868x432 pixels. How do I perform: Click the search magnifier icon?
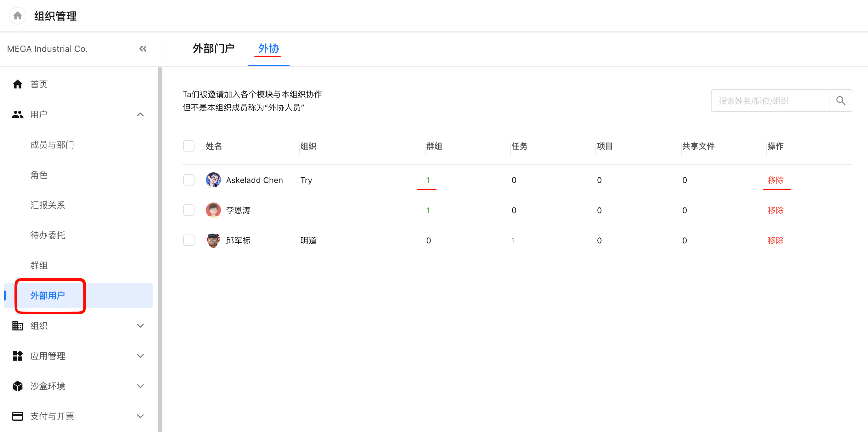pyautogui.click(x=841, y=101)
